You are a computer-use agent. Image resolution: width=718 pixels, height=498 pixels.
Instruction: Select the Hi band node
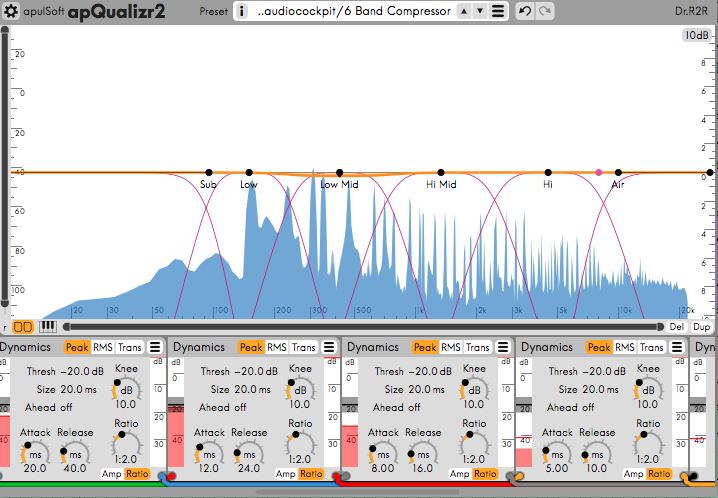point(548,173)
